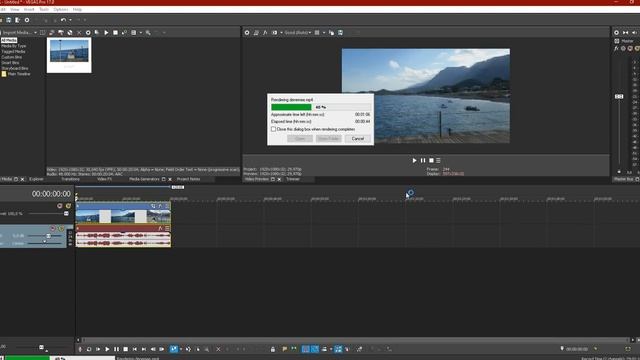Screen dimensions: 640x360
Task: Click the Render As toolbar icon
Action: [18, 20]
